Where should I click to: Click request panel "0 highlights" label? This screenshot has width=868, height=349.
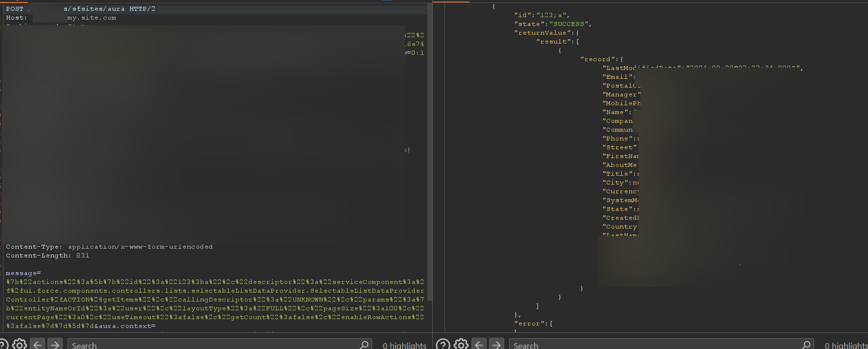404,346
